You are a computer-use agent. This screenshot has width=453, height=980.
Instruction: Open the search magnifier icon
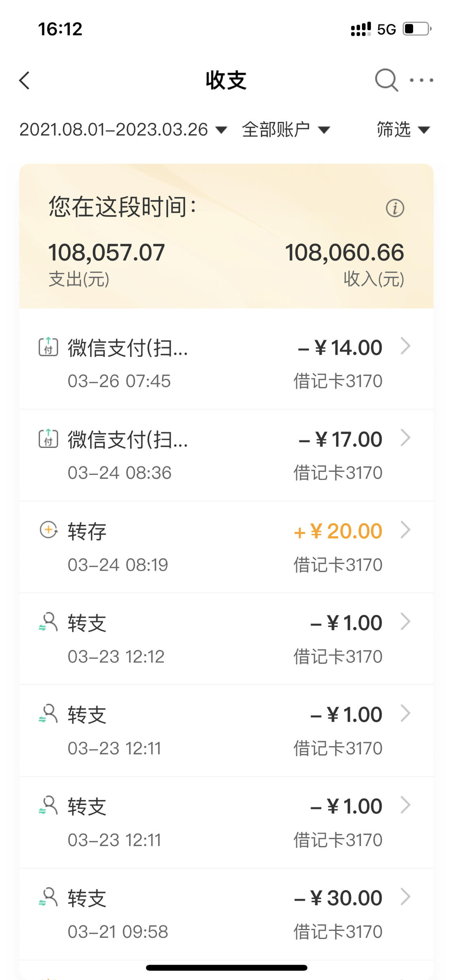tap(387, 80)
